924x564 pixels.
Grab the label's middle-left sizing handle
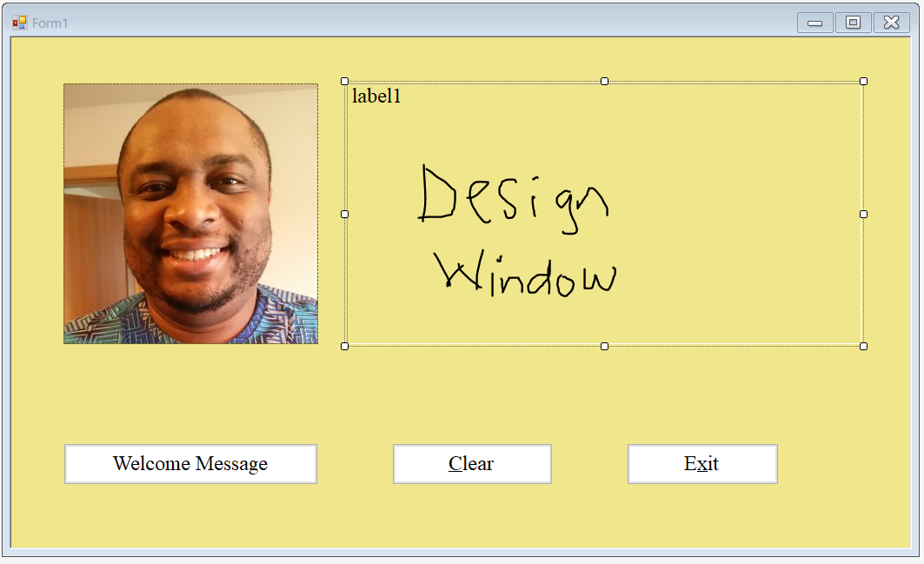pyautogui.click(x=345, y=215)
